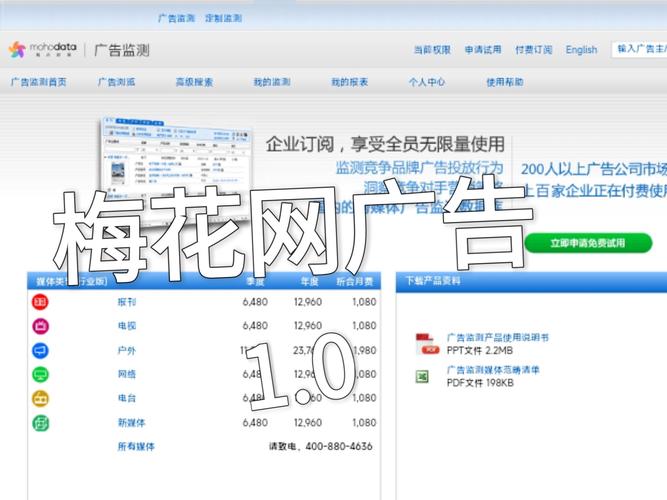Screen dimensions: 667x500
Task: Download 广告监测媒体范畴清单 file link
Action: 493,370
